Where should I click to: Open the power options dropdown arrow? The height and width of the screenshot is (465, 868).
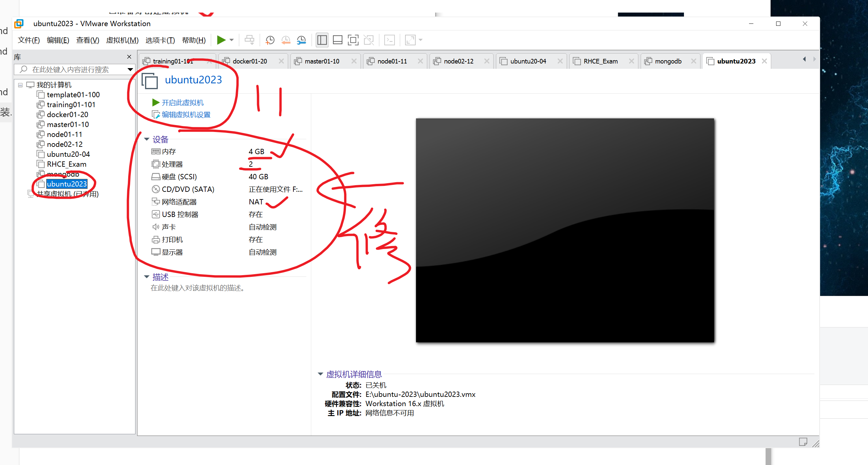pos(232,40)
